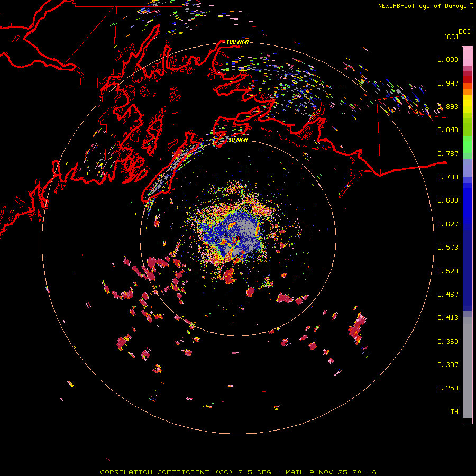Click the 50 NMI range ring label
The height and width of the screenshot is (476, 476).
[x=238, y=140]
